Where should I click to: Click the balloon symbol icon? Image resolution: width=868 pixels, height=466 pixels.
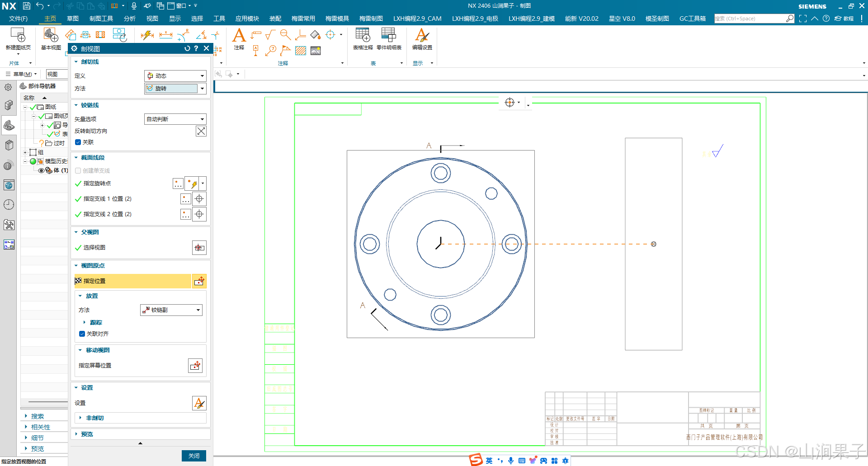(x=271, y=50)
